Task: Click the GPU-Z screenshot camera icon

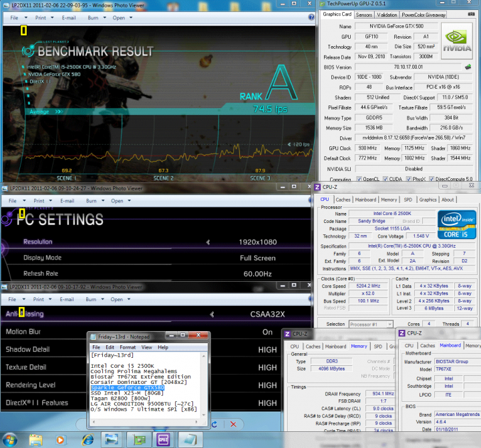Action: (471, 14)
